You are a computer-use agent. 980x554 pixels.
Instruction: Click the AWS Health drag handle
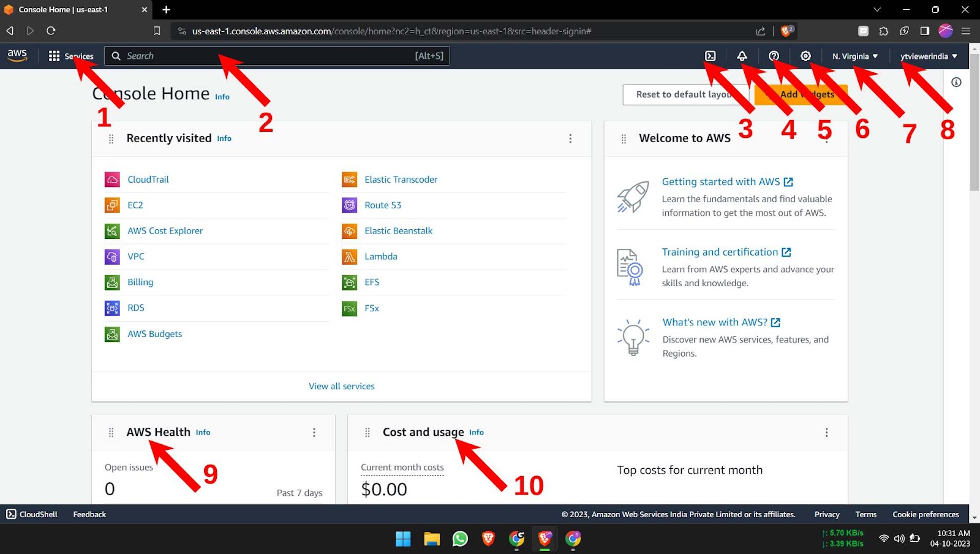click(111, 433)
